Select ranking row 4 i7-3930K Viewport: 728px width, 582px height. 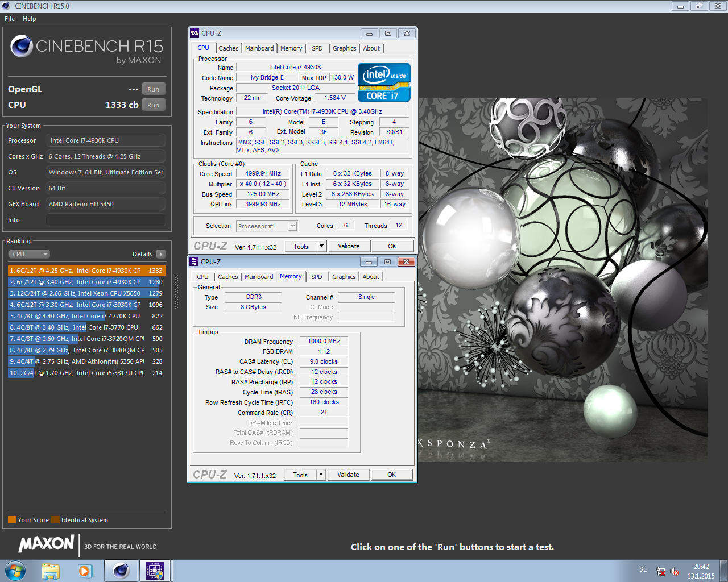coord(86,305)
